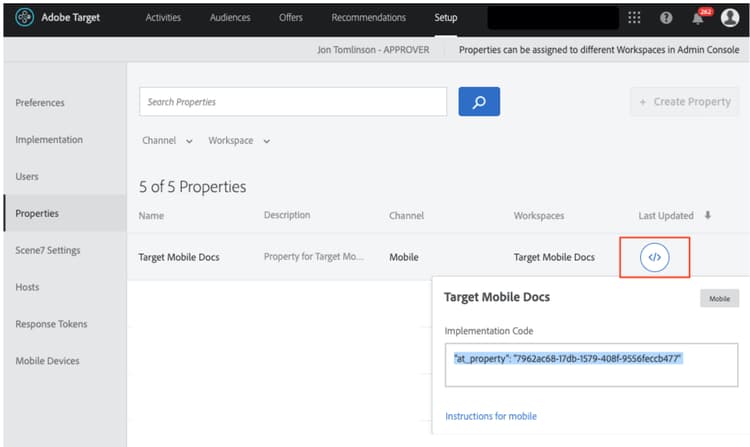Open Response Tokens in the sidebar
The height and width of the screenshot is (447, 750).
pos(51,324)
